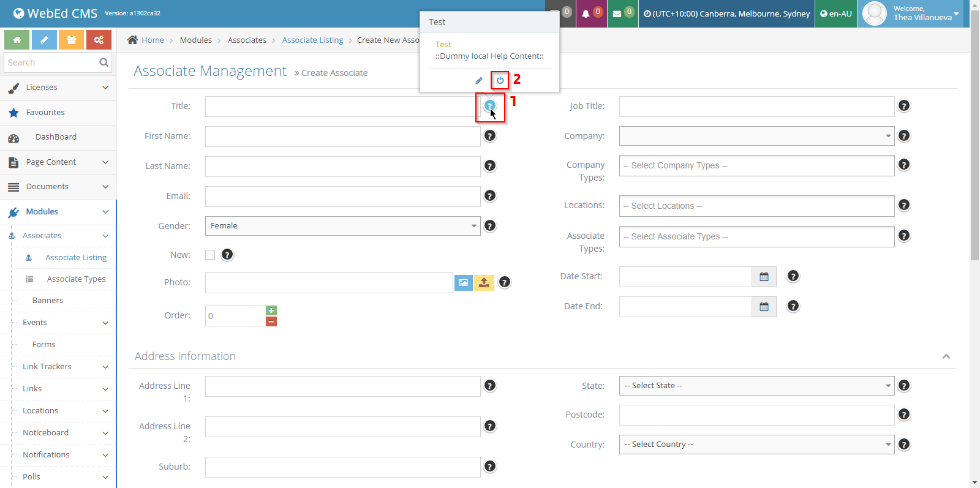Click the blue browse image icon for Photo

(464, 282)
